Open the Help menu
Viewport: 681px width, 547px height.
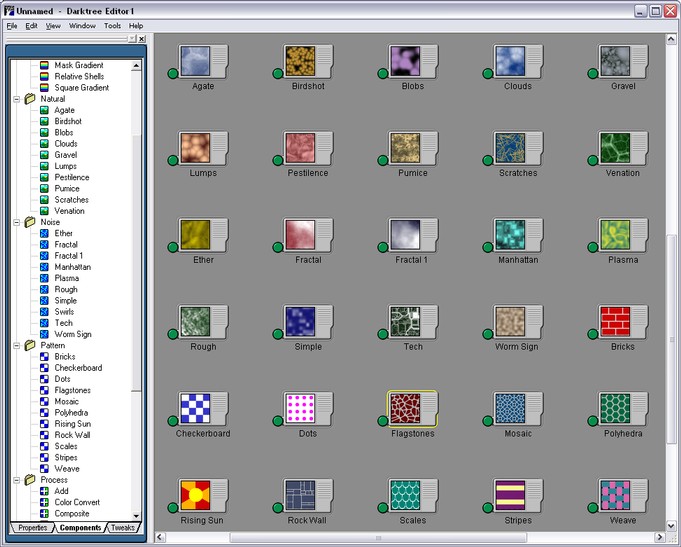[136, 26]
